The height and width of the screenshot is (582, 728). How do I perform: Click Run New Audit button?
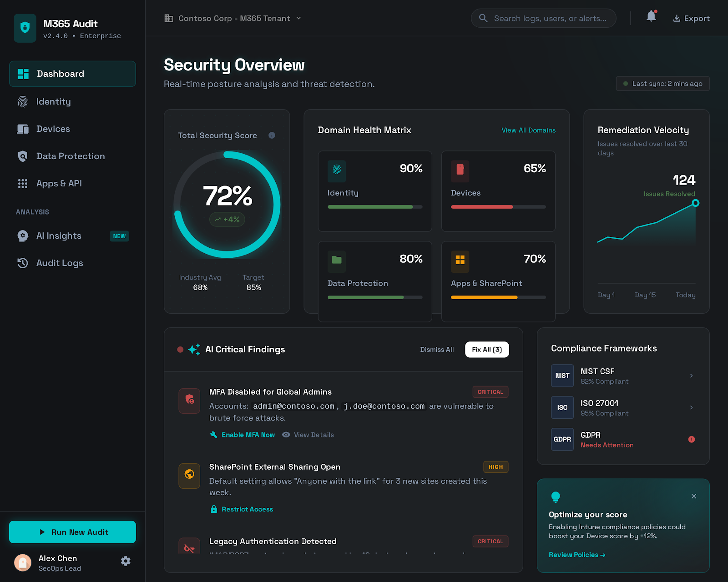(x=72, y=532)
